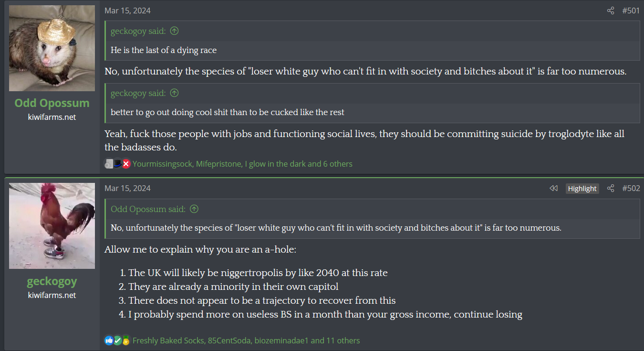Click the rooster avatar thumbnail
Viewport: 644px width, 351px height.
tap(52, 226)
